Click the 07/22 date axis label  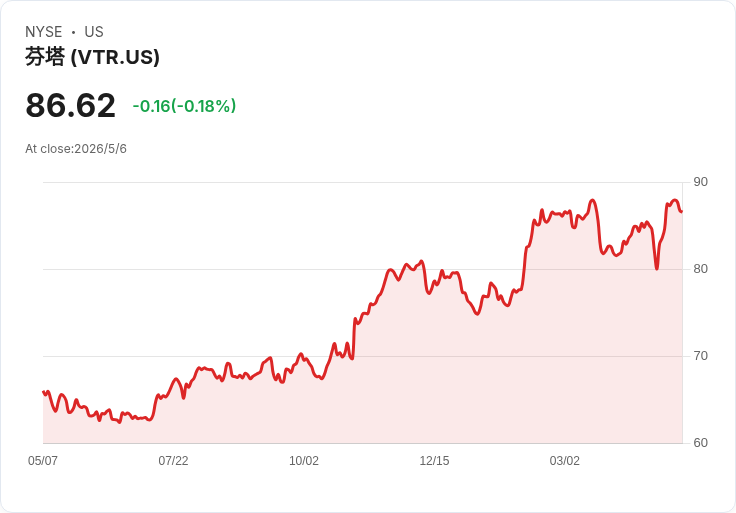(173, 461)
